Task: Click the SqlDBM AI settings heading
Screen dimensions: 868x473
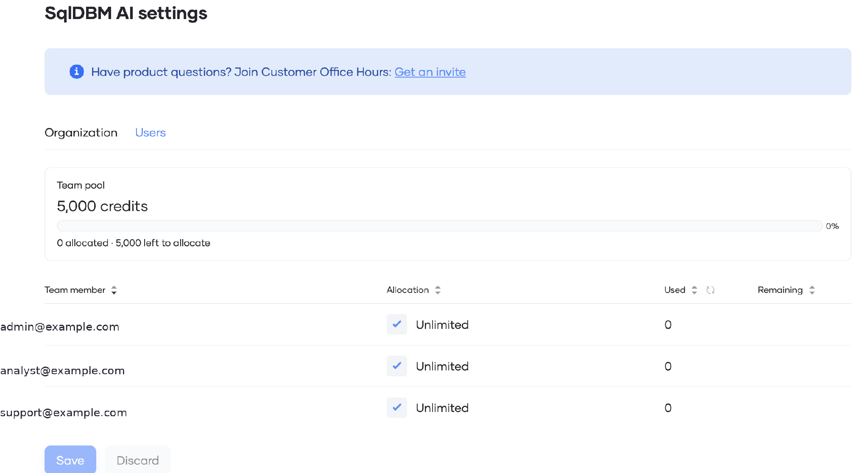Action: click(x=126, y=13)
